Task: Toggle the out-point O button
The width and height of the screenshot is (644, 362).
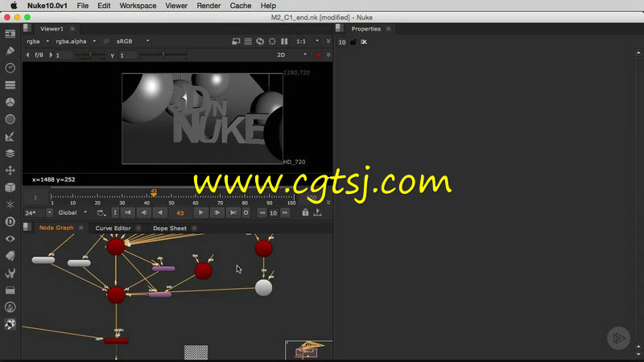Action: click(246, 212)
